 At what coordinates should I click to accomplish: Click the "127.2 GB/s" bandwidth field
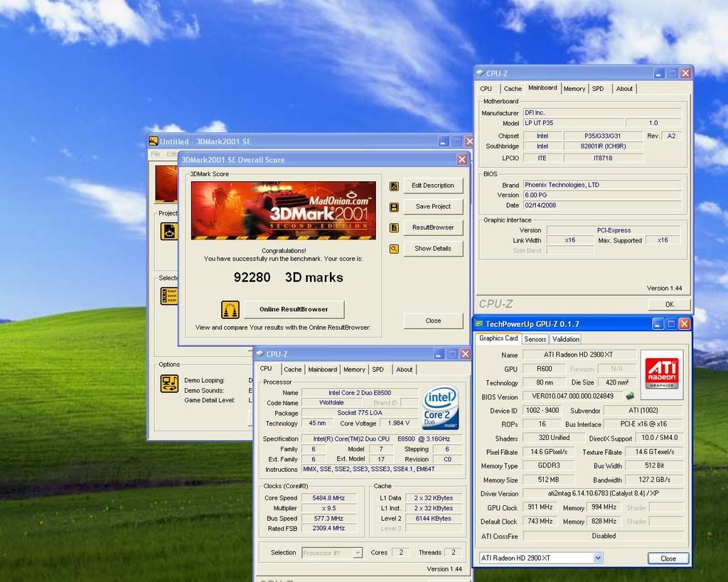pos(654,480)
